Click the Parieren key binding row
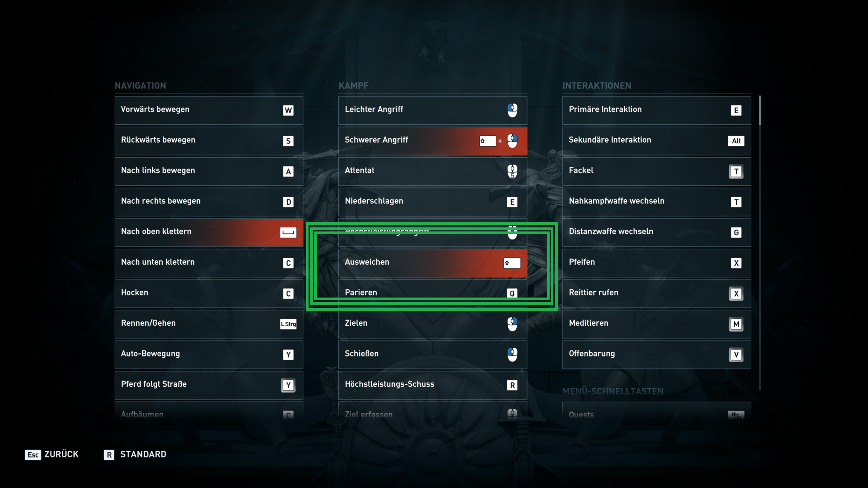868x488 pixels. 433,293
